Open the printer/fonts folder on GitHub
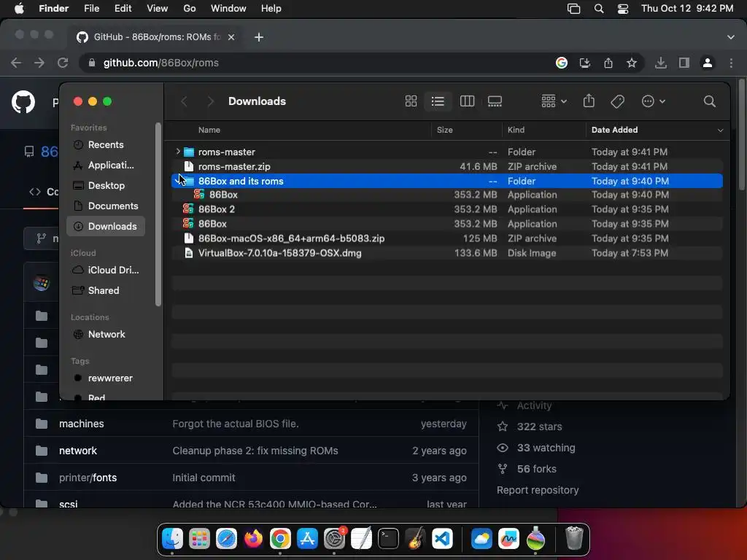The height and width of the screenshot is (560, 747). (x=88, y=478)
